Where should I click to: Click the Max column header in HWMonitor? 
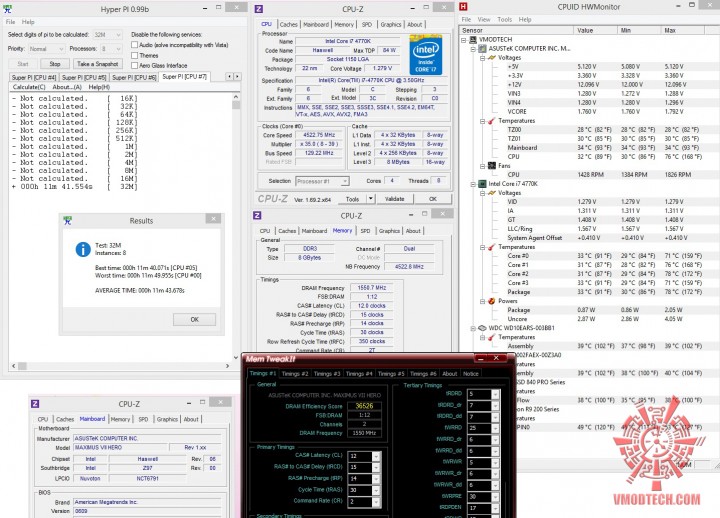coord(682,30)
